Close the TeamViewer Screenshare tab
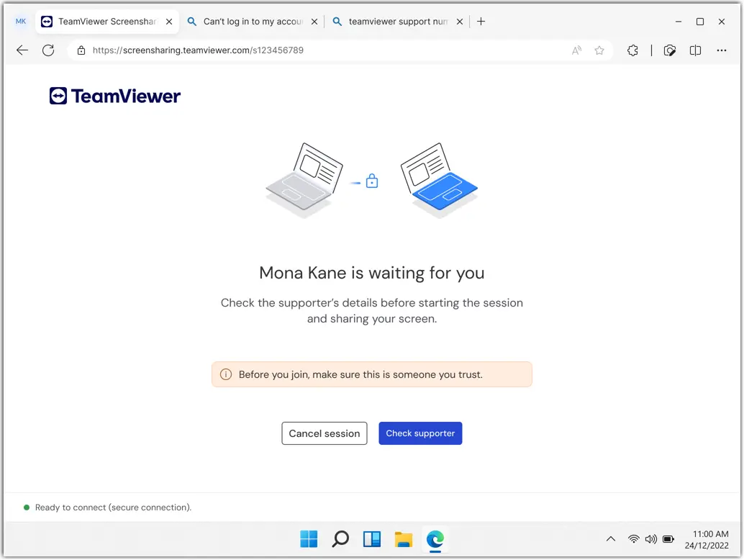The width and height of the screenshot is (744, 560). [x=169, y=22]
